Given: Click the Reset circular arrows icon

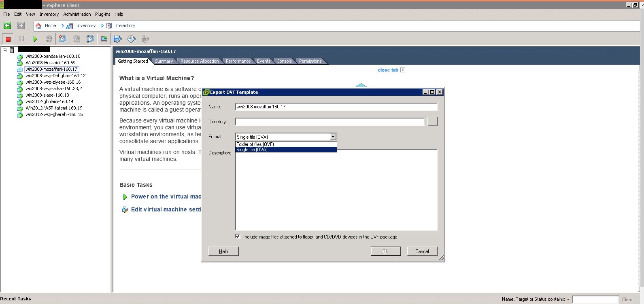Looking at the screenshot, I should 49,39.
